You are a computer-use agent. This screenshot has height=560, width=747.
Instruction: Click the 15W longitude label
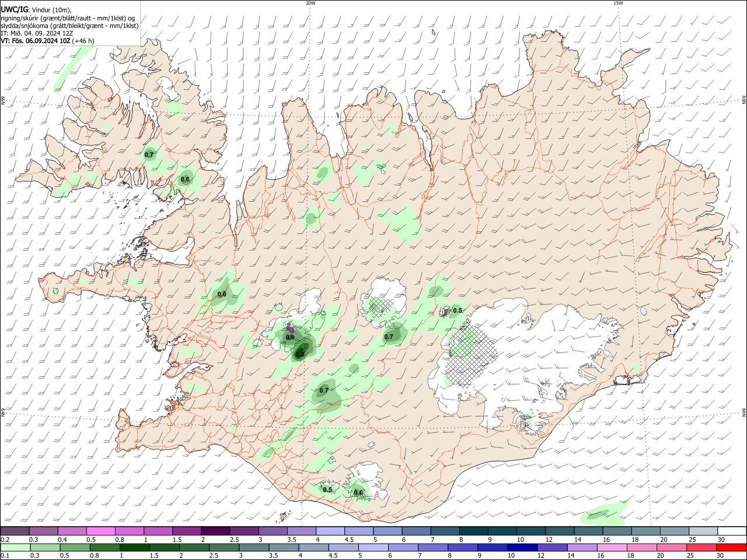click(618, 3)
